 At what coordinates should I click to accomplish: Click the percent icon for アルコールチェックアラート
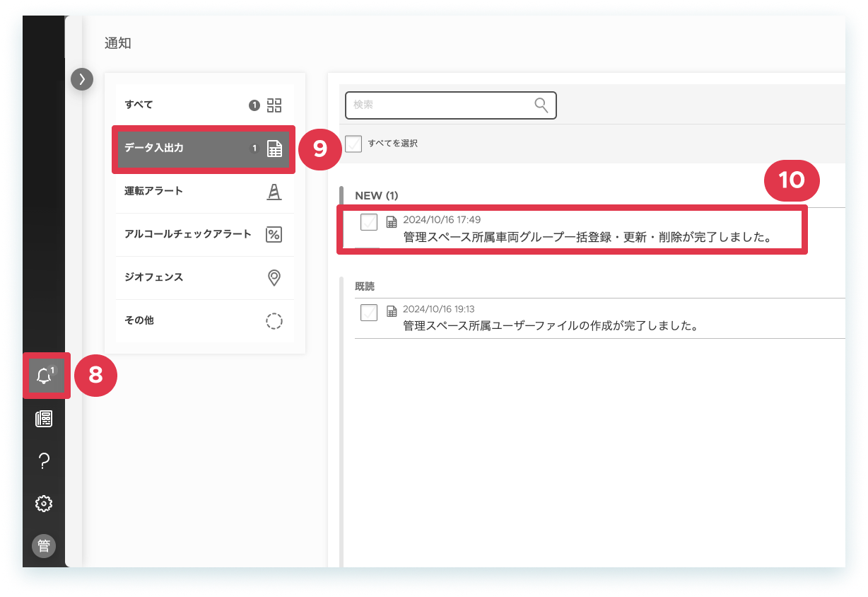point(274,234)
